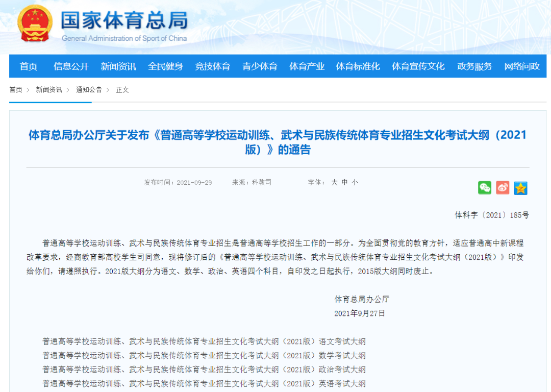Share the article to WeChat
551x392 pixels.
click(485, 188)
